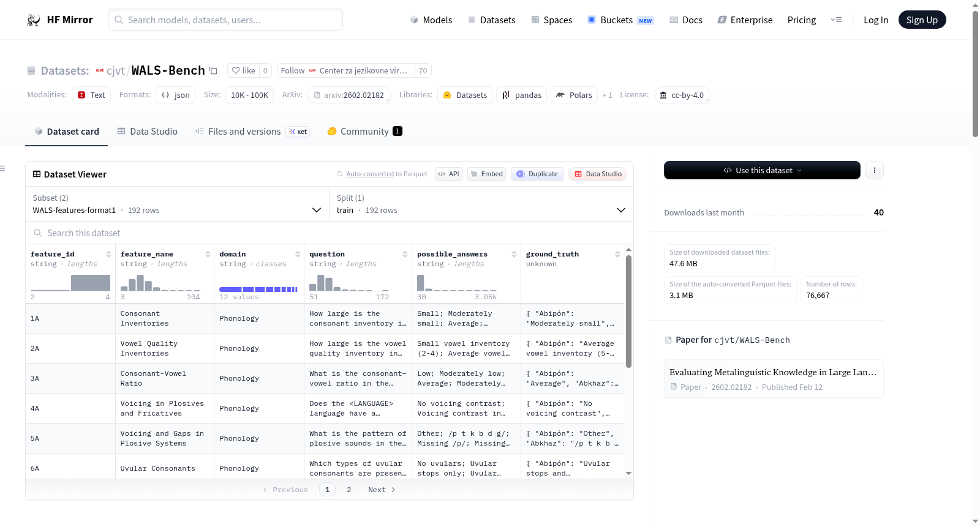This screenshot has width=980, height=527.
Task: Select the Vowel Quality Inventories cell
Action: 165,348
